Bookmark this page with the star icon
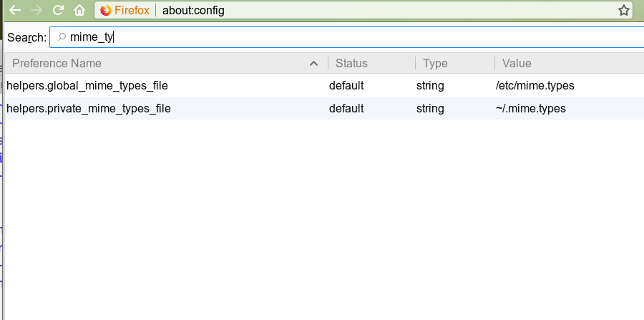This screenshot has height=320, width=644. 624,10
